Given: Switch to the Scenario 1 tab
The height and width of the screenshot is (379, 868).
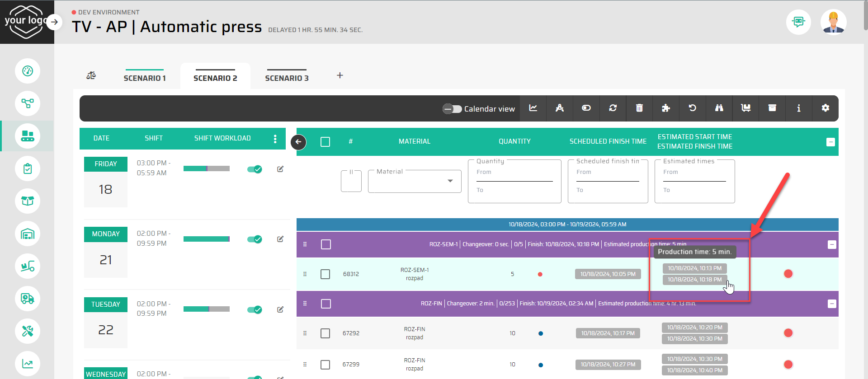Looking at the screenshot, I should tap(145, 78).
